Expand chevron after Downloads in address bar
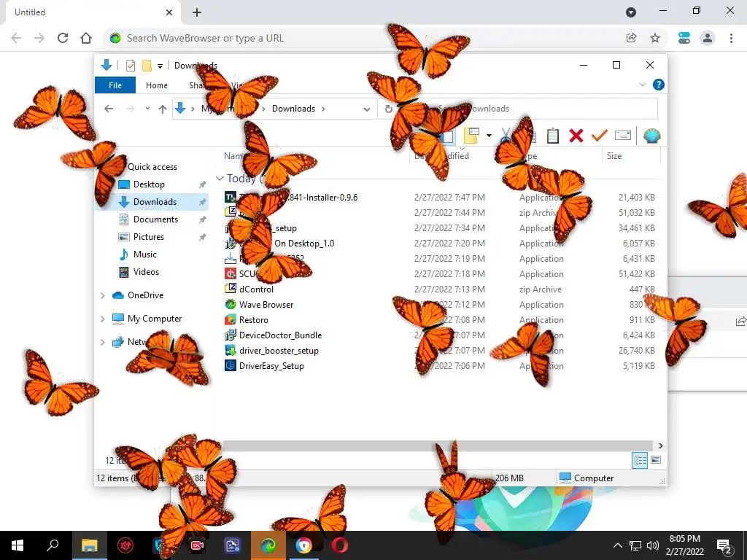The height and width of the screenshot is (560, 747). 323,109
